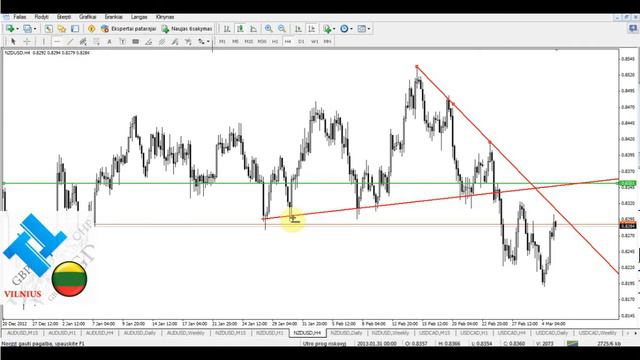Select the equidistant channel tool

tap(83, 41)
